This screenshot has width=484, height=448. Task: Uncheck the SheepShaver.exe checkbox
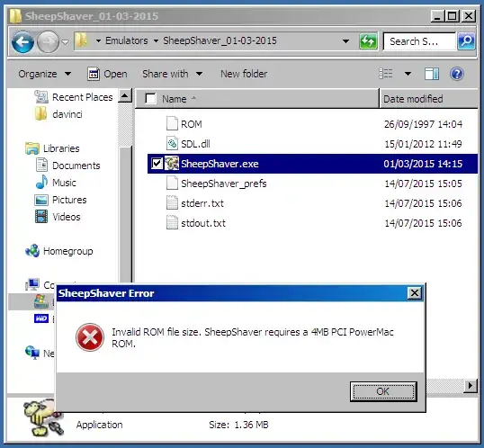[157, 164]
